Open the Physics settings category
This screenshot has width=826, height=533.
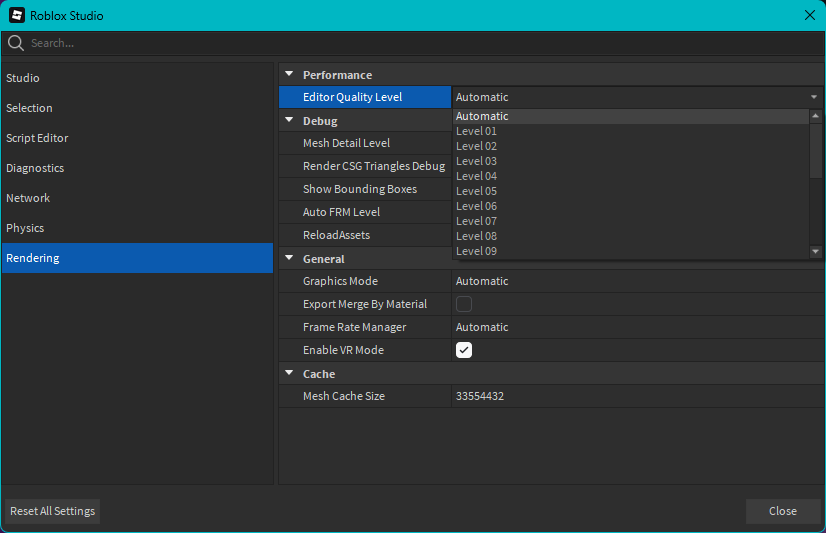click(x=137, y=228)
